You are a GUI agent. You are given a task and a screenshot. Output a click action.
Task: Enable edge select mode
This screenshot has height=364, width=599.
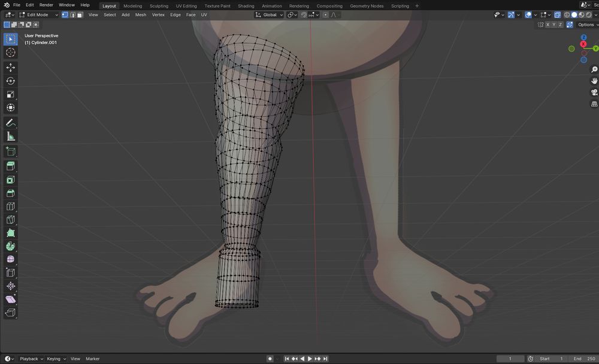72,15
